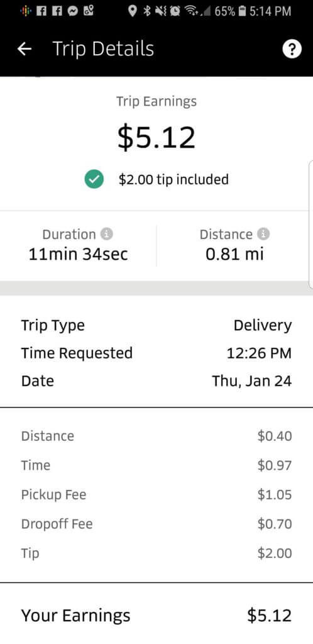
Task: Tap the Your Earnings total row
Action: tap(156, 615)
